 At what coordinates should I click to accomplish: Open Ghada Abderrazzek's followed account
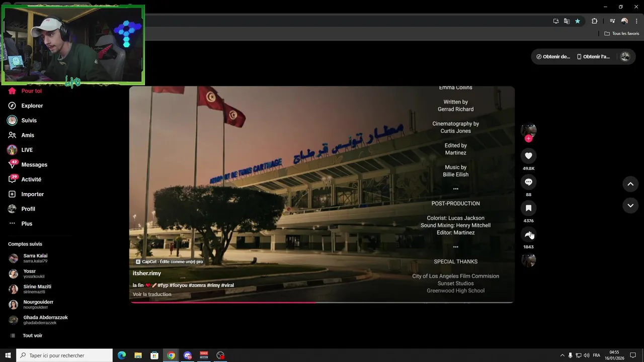[x=39, y=320]
